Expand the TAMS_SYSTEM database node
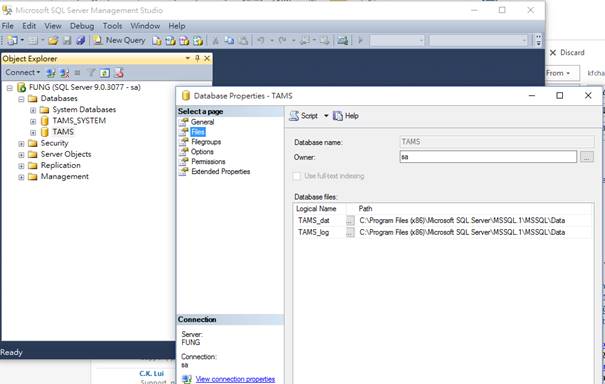Image resolution: width=605 pixels, height=384 pixels. click(33, 122)
